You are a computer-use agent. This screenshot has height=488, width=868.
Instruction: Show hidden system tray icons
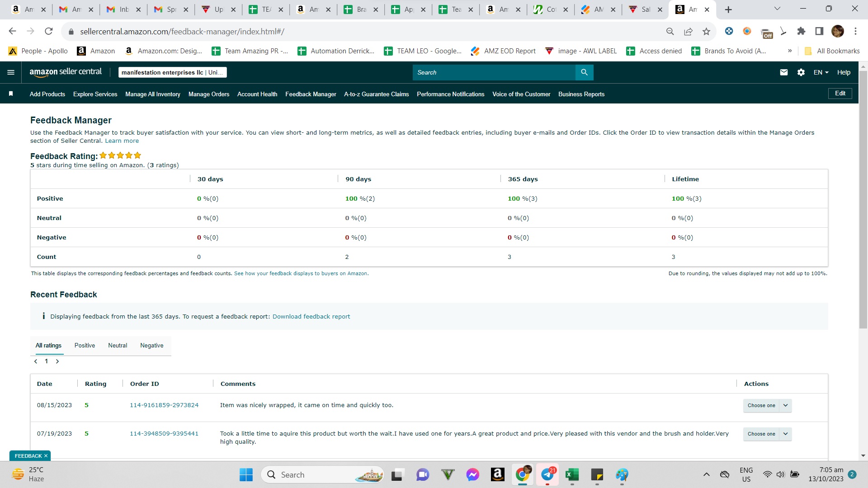pyautogui.click(x=706, y=474)
